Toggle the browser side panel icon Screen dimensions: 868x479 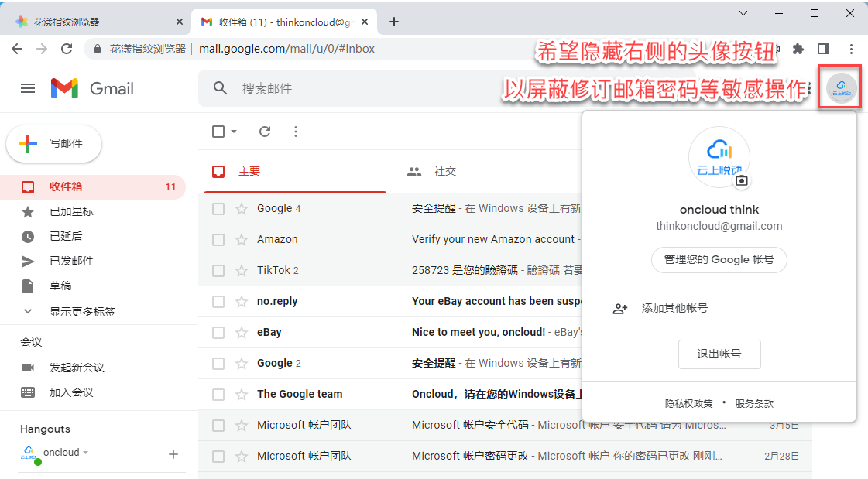coord(823,49)
